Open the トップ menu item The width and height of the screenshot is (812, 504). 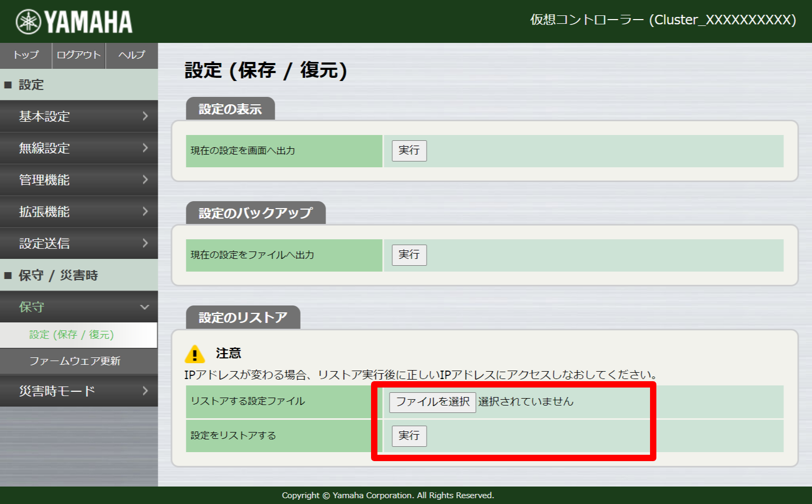point(25,55)
